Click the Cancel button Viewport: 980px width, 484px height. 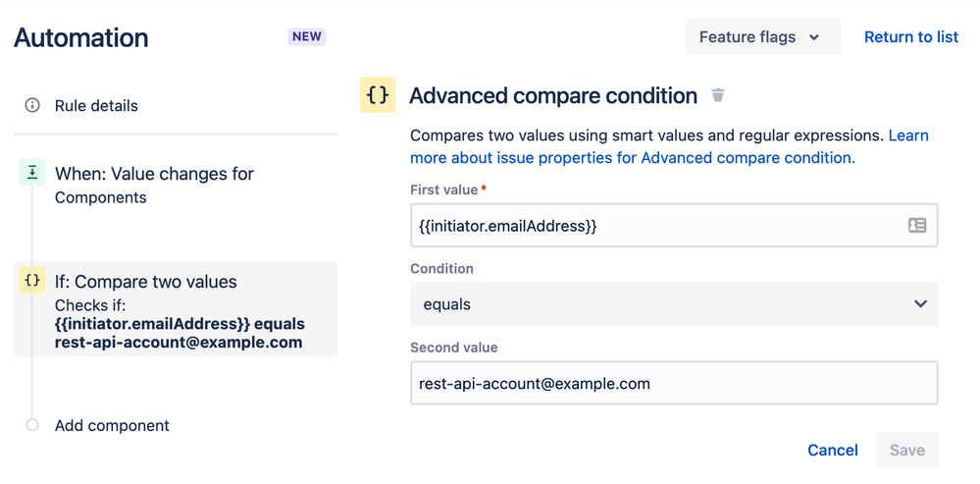tap(832, 450)
